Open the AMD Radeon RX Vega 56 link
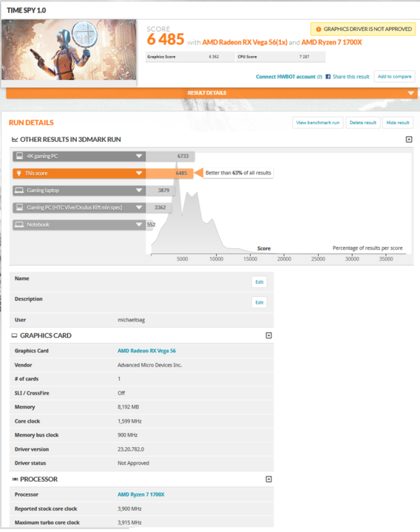Image resolution: width=420 pixels, height=532 pixels. click(146, 351)
